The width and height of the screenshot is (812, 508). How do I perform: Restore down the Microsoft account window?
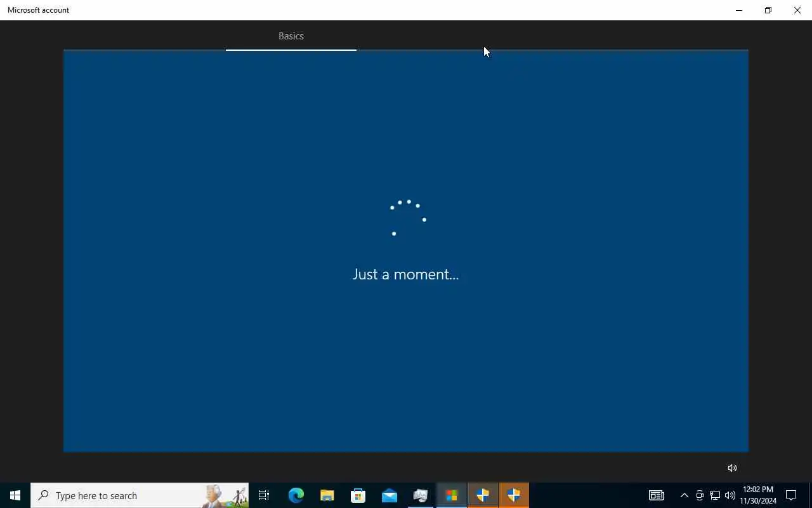[x=768, y=10]
